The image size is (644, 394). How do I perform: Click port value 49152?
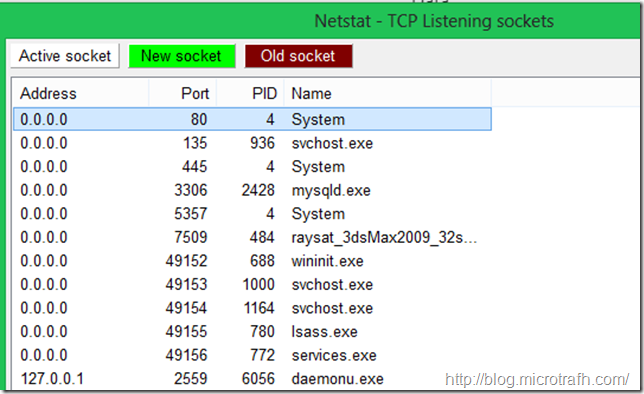186,261
